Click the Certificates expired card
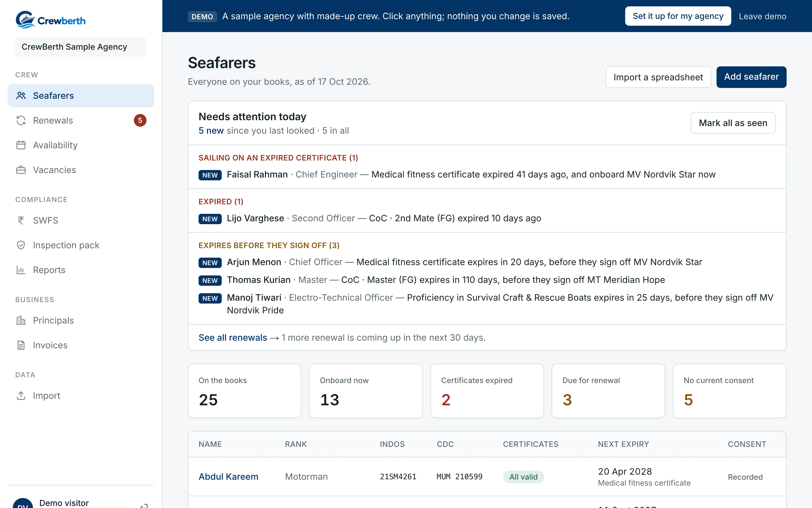 pos(487,391)
